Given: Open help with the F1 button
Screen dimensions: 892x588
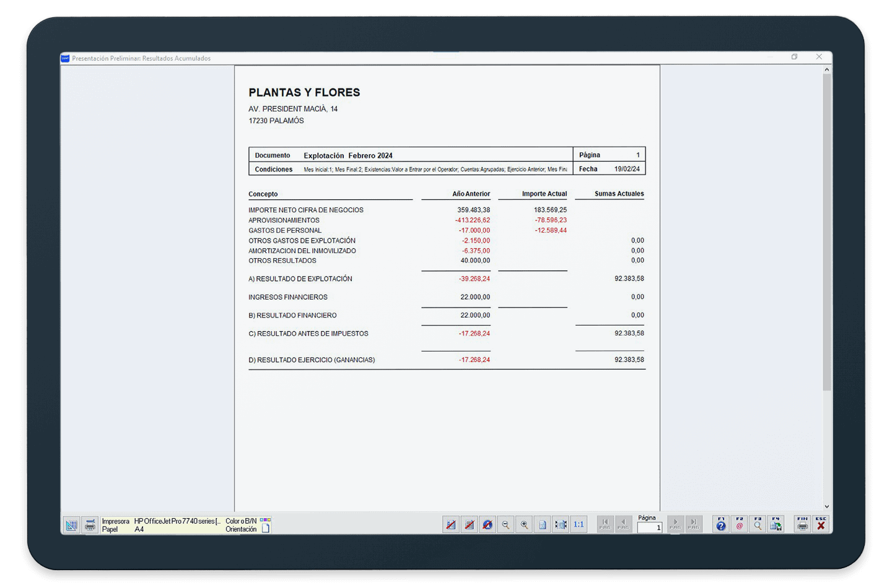Looking at the screenshot, I should point(721,524).
